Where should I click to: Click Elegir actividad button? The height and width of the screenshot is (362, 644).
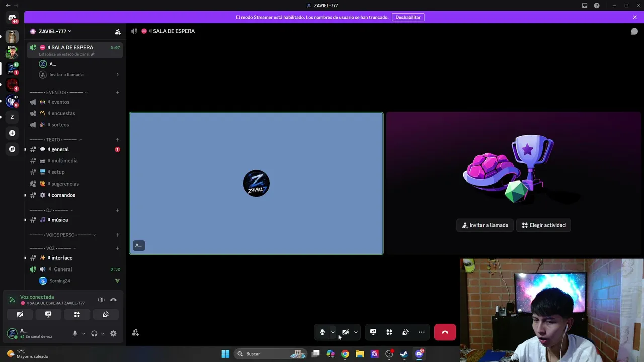(544, 225)
